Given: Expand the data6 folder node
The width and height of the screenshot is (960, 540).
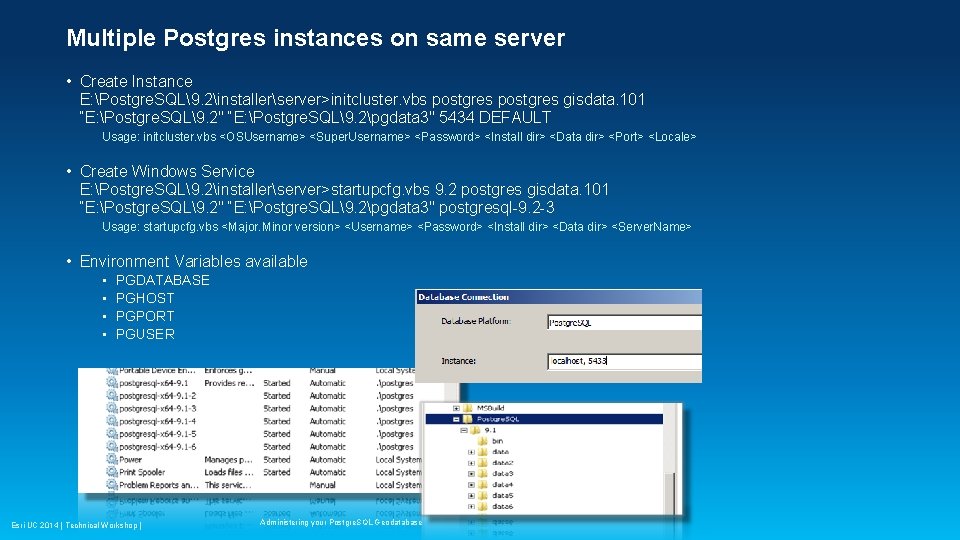Looking at the screenshot, I should tap(471, 507).
